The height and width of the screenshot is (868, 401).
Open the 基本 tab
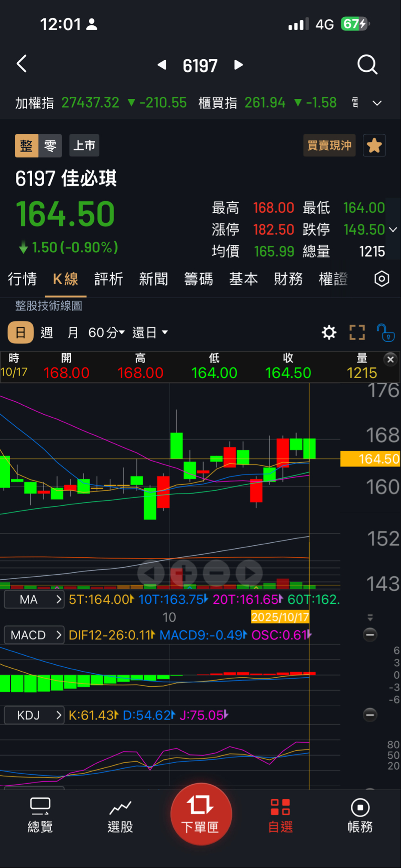point(243,279)
